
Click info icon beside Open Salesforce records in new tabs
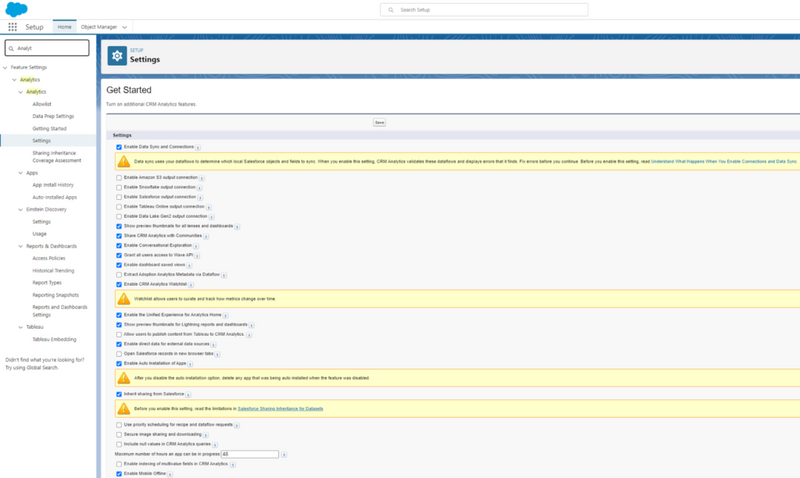[x=217, y=354]
